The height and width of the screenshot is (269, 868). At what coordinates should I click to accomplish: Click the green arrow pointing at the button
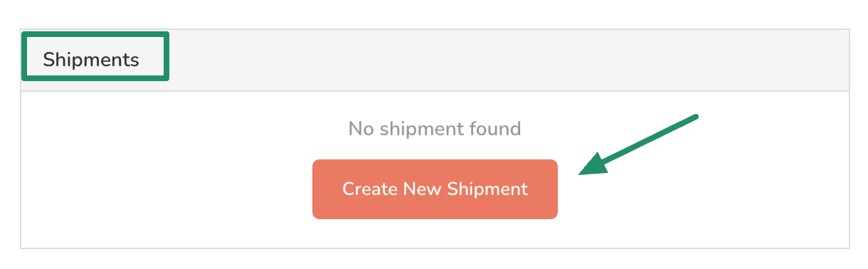coord(638,144)
